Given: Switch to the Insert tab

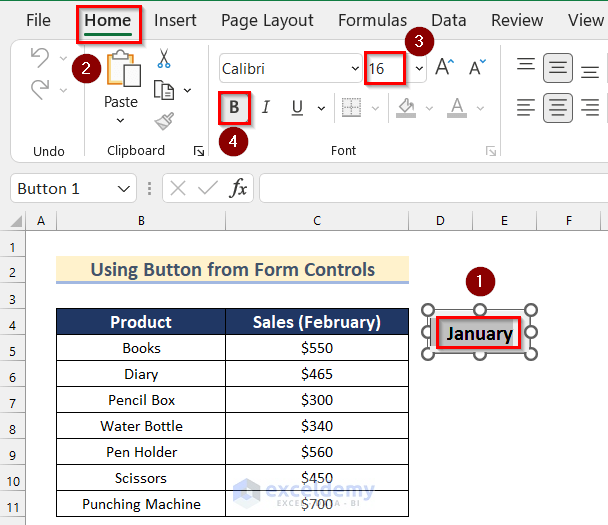Looking at the screenshot, I should (x=175, y=20).
